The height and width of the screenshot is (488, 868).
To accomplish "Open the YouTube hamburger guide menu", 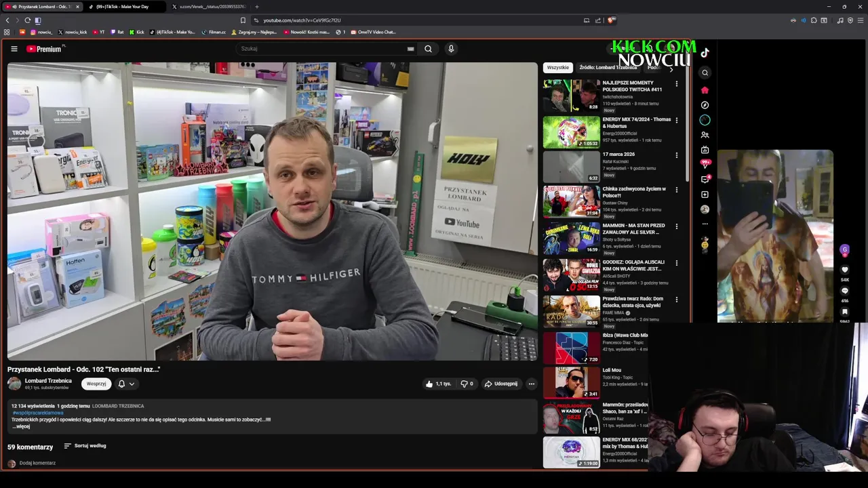I will pyautogui.click(x=14, y=49).
